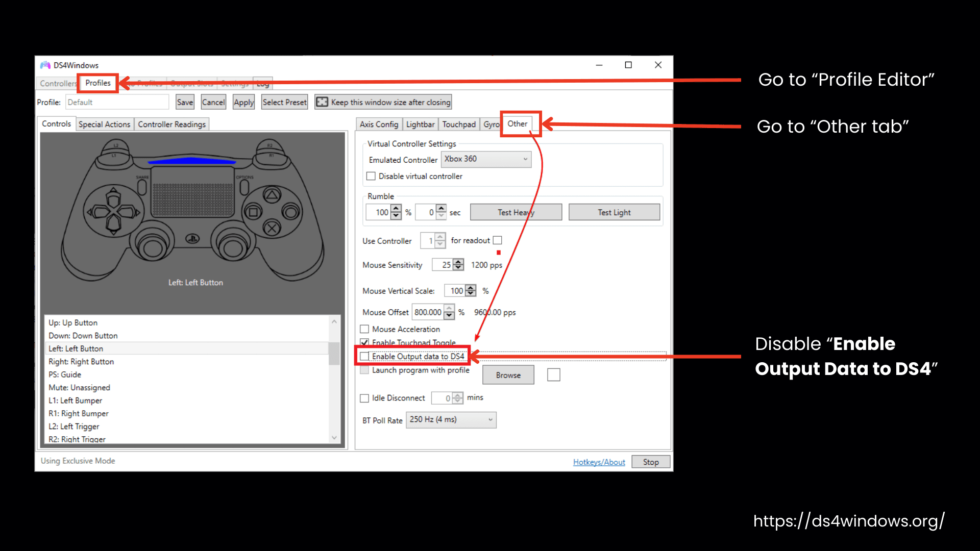Click the DS4Windows app icon in title bar
980x551 pixels.
(x=45, y=65)
